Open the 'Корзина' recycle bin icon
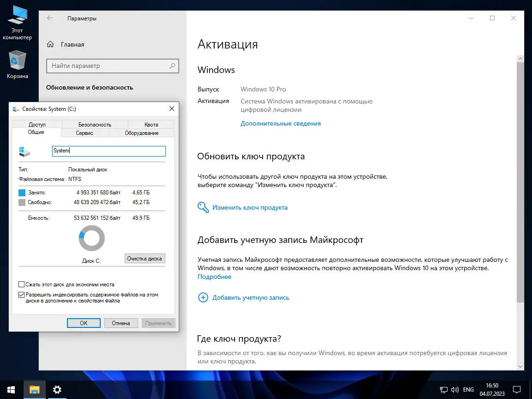 pos(17,65)
